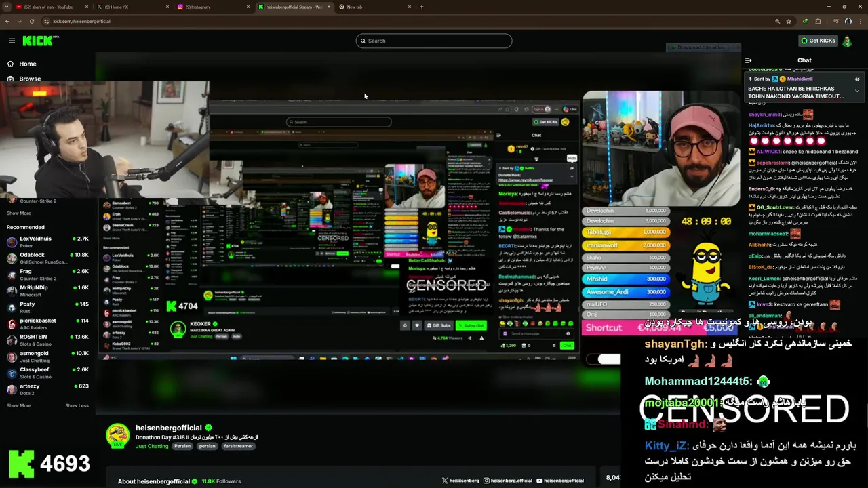Bookmark this page with the star icon
Image resolution: width=868 pixels, height=488 pixels.
click(x=789, y=21)
